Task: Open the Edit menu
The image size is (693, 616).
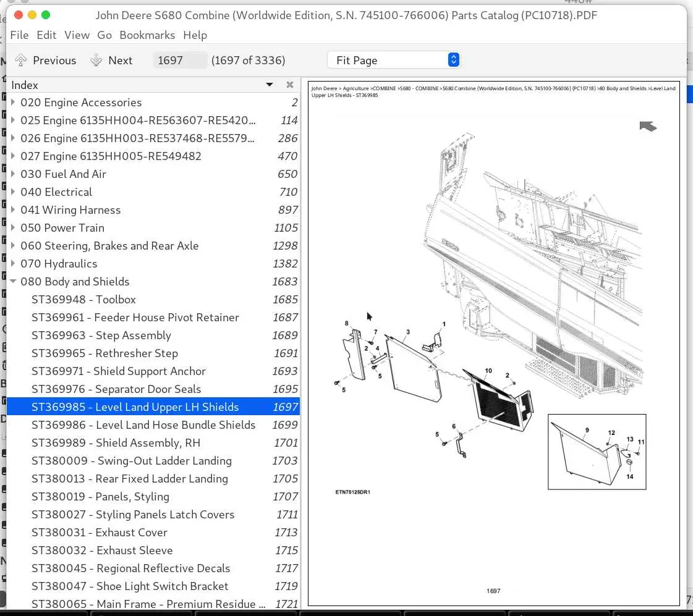Action: [x=46, y=35]
